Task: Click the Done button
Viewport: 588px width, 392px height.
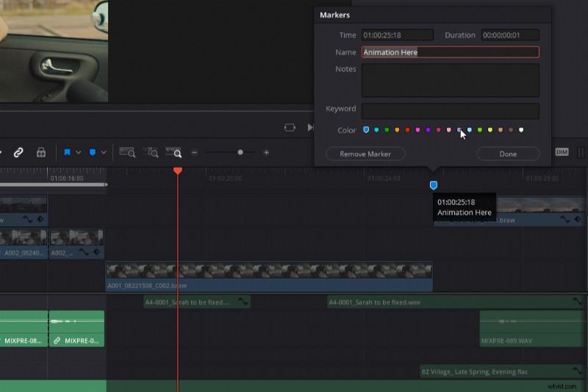Action: click(508, 154)
